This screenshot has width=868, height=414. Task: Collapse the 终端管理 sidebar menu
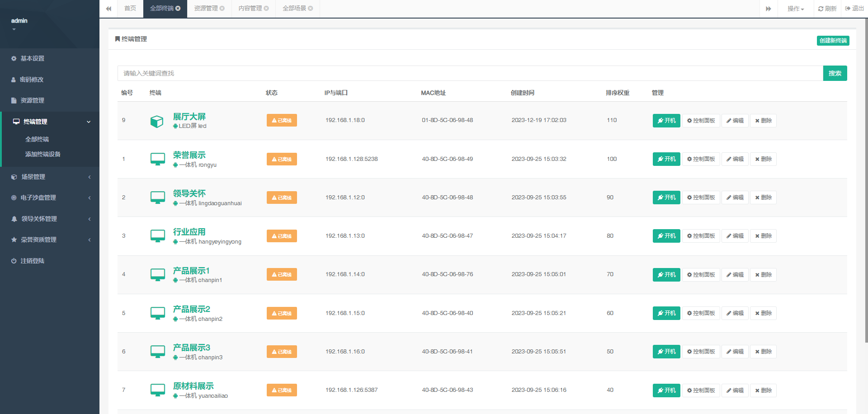50,122
